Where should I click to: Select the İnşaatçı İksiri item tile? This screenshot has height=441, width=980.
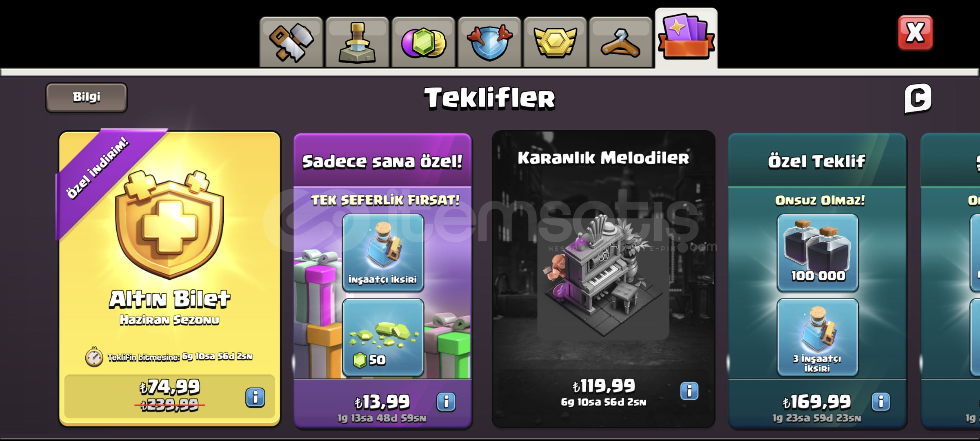[x=383, y=253]
